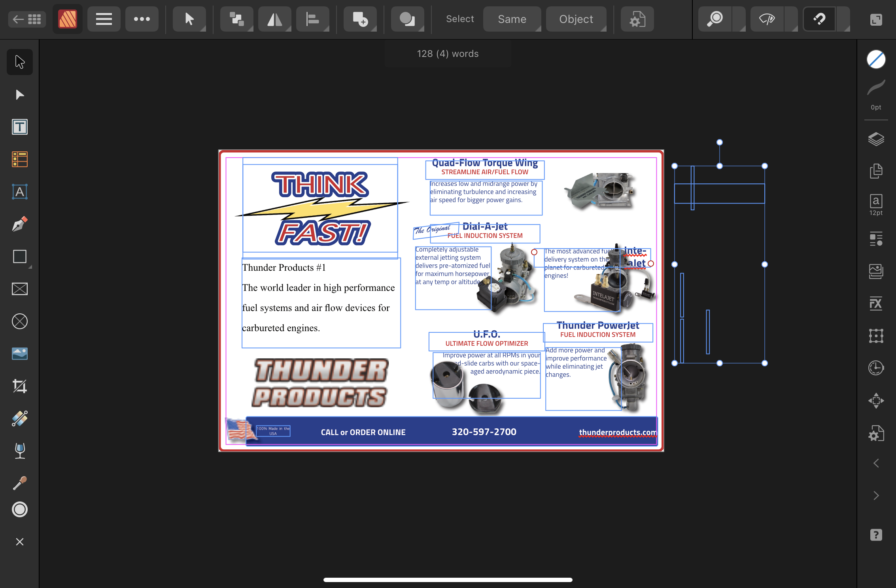Open the boolean geometry operations
This screenshot has height=588, width=896.
click(408, 19)
